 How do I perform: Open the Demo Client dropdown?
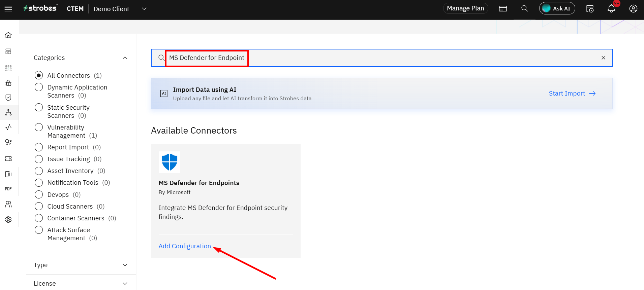click(x=120, y=9)
